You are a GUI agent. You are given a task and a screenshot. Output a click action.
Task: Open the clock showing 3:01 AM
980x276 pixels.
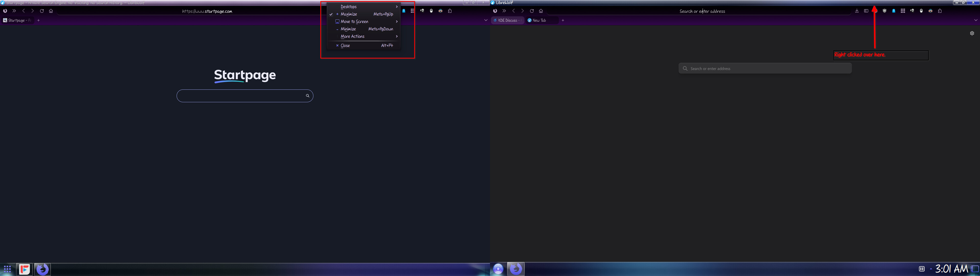click(x=952, y=269)
